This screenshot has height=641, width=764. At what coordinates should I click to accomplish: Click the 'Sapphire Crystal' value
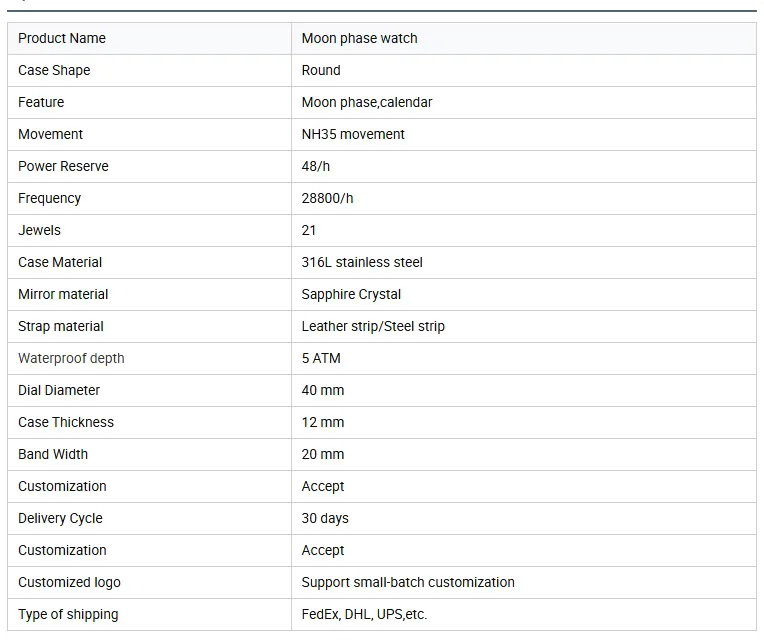click(351, 295)
